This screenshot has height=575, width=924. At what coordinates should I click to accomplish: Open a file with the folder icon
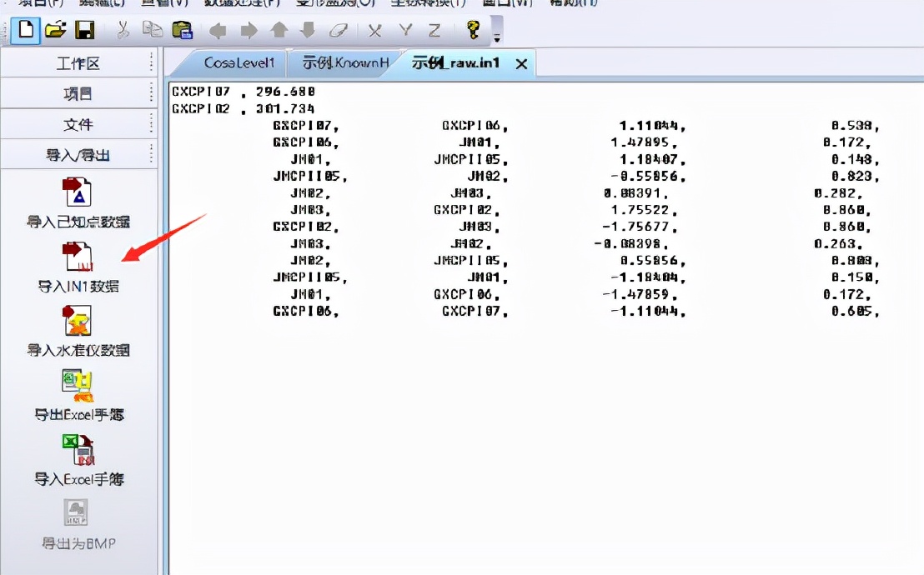(x=55, y=31)
